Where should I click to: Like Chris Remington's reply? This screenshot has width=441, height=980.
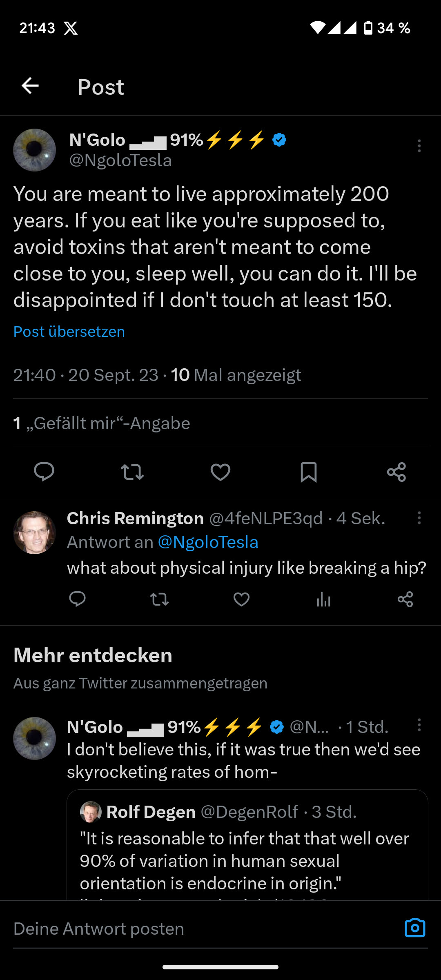click(241, 599)
